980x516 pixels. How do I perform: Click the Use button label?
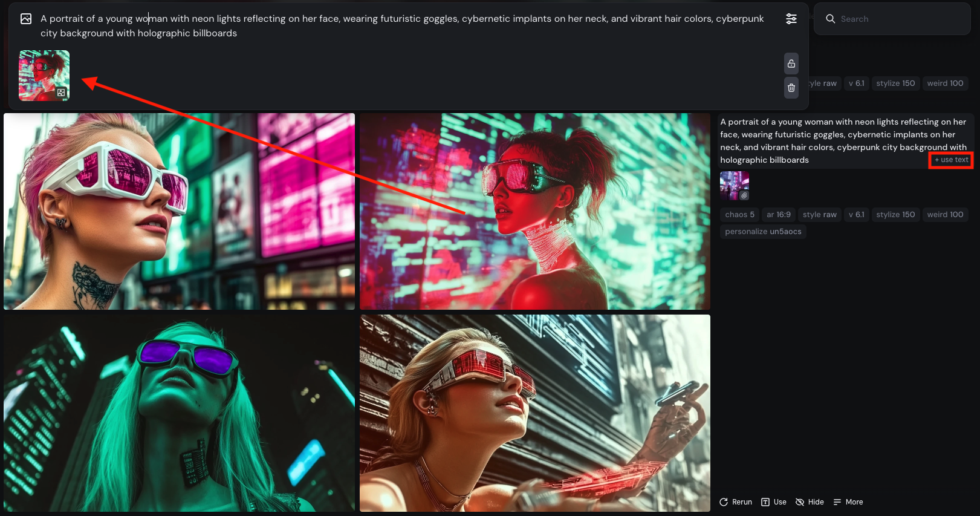tap(780, 502)
